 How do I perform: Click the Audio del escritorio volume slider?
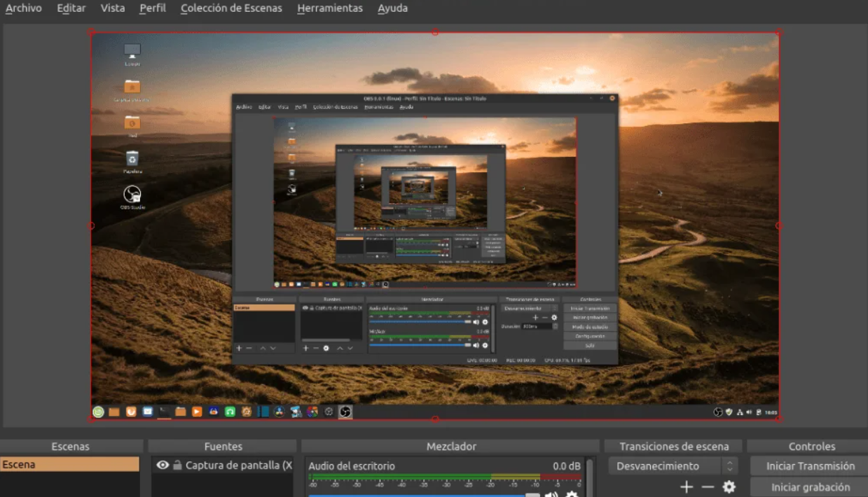pyautogui.click(x=420, y=494)
